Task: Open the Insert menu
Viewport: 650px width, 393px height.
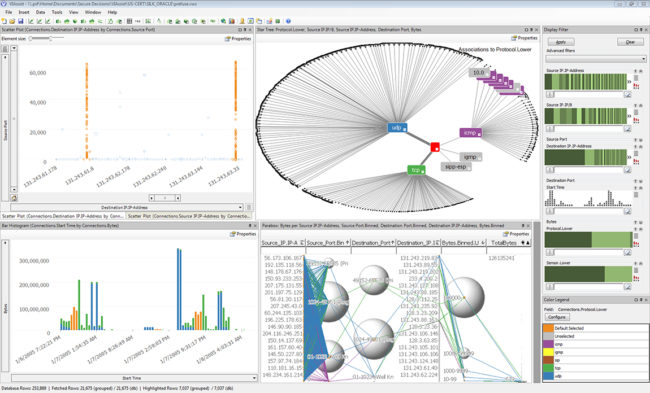Action: (x=24, y=12)
